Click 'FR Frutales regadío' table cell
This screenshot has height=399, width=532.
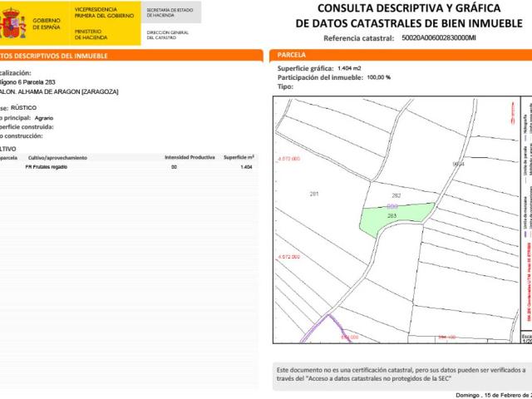[47, 167]
